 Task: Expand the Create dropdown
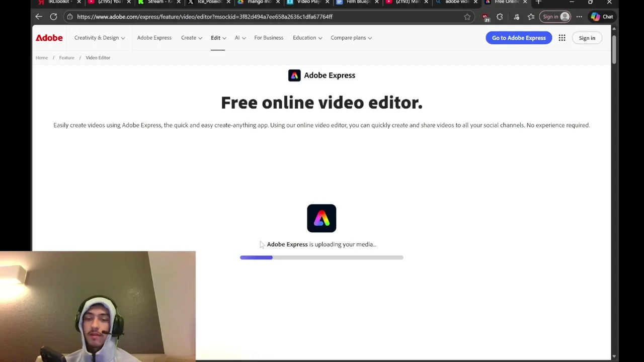(192, 38)
